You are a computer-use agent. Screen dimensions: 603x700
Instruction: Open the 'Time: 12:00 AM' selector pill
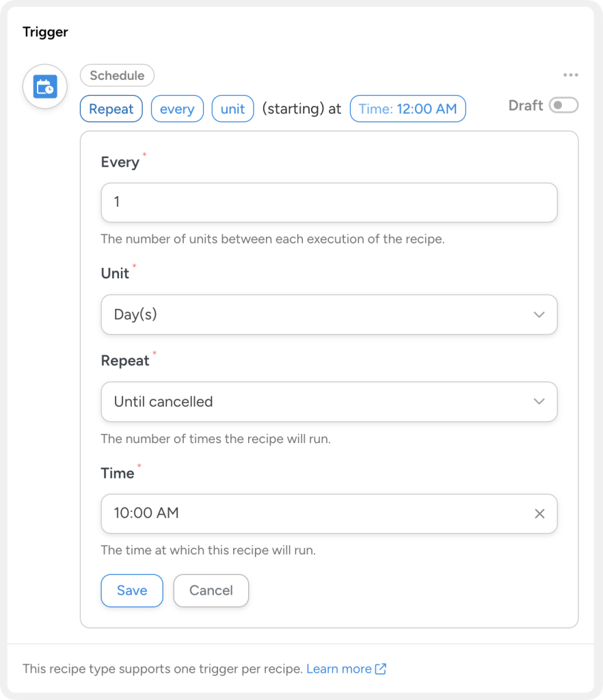[x=407, y=109]
